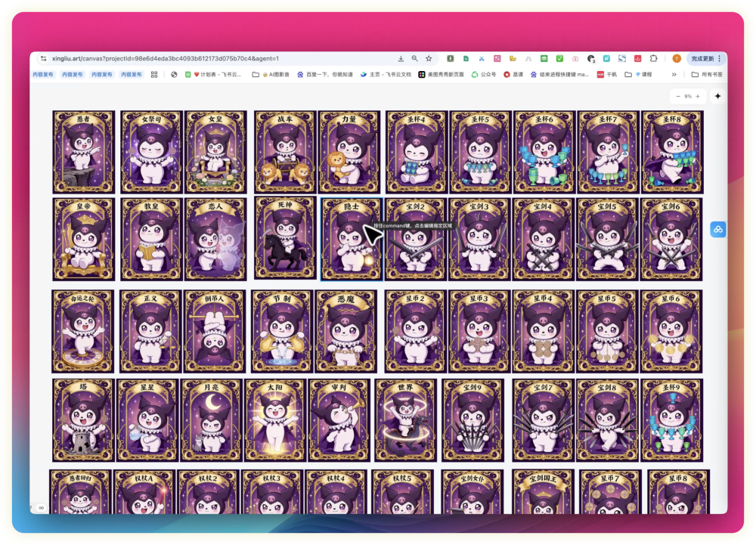This screenshot has height=545, width=756.
Task: Select the 恋人 card image
Action: [215, 239]
